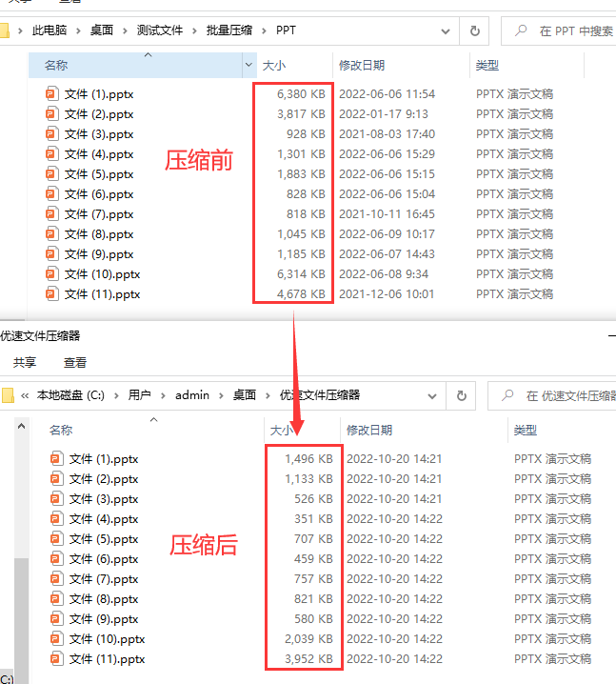Click the 文件 (11).pptx icon in PPT window
Image resolution: width=616 pixels, height=684 pixels.
click(51, 294)
